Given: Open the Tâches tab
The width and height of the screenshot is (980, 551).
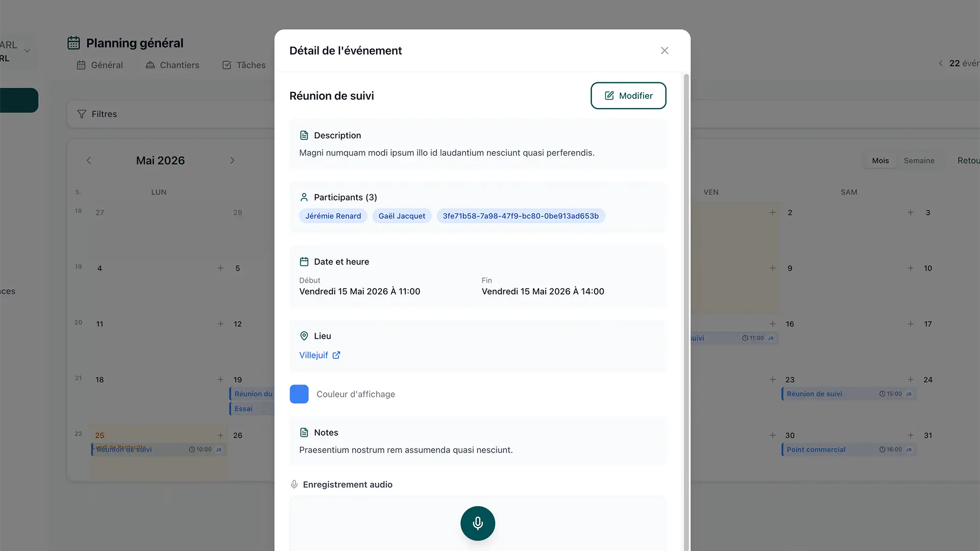Looking at the screenshot, I should click(244, 65).
